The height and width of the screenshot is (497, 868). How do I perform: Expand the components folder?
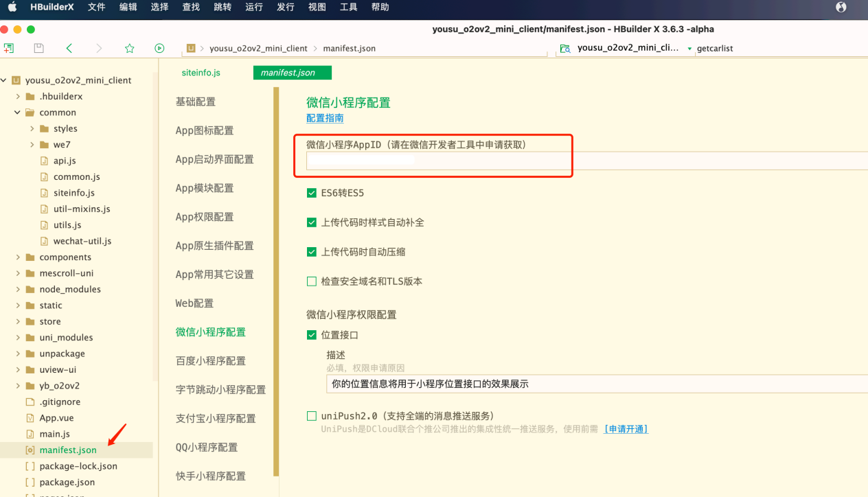(x=17, y=257)
